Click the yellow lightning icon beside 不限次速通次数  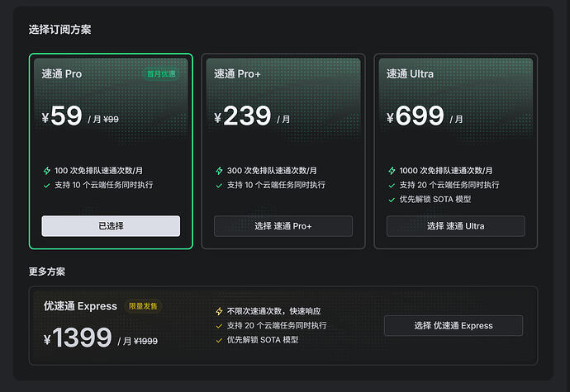point(219,311)
